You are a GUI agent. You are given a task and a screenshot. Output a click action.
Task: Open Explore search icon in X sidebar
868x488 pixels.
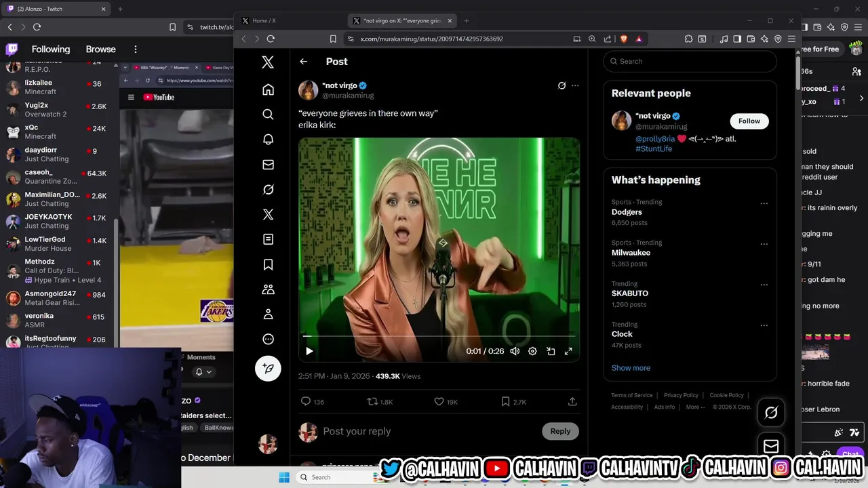[x=268, y=115]
